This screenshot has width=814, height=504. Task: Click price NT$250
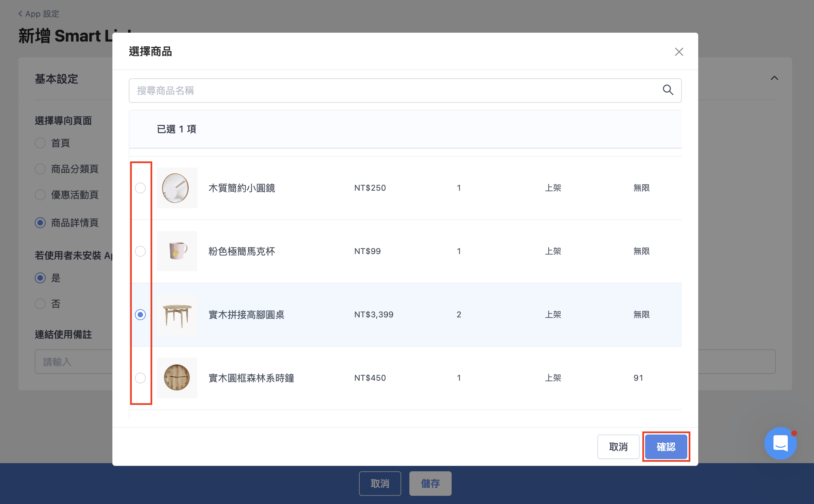[x=370, y=188]
